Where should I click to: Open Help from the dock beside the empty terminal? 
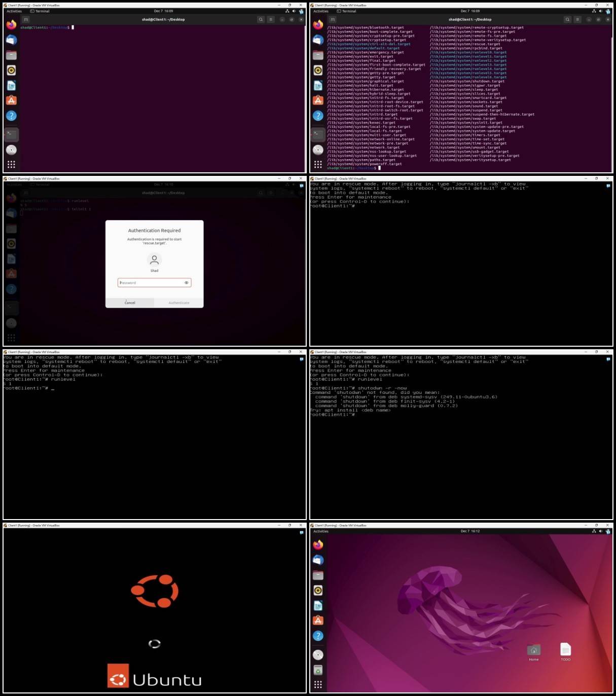click(x=11, y=116)
